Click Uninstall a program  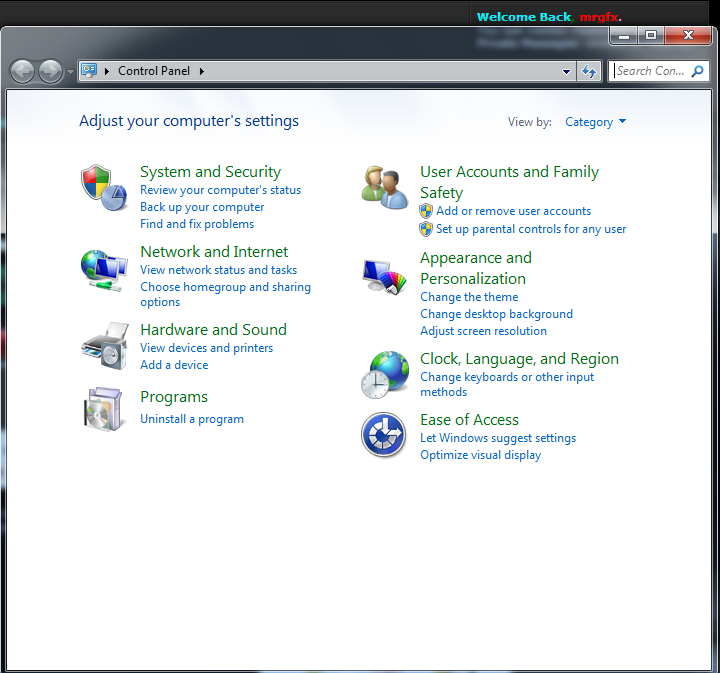(x=192, y=419)
